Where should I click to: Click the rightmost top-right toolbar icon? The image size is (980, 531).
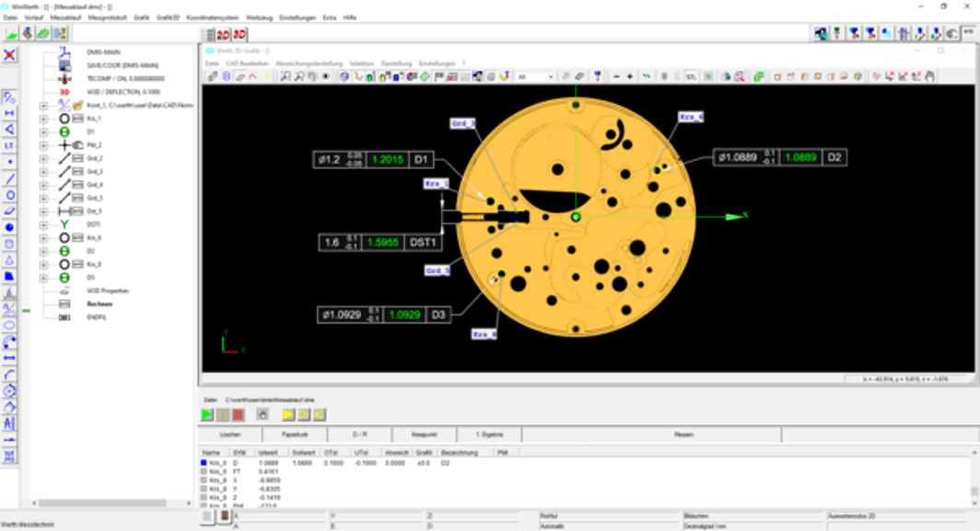968,34
